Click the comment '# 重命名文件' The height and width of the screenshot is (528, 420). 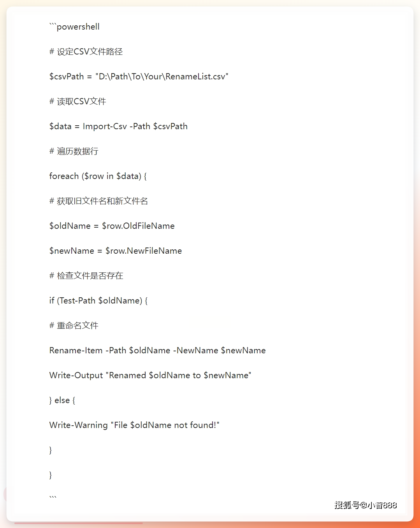click(x=74, y=326)
